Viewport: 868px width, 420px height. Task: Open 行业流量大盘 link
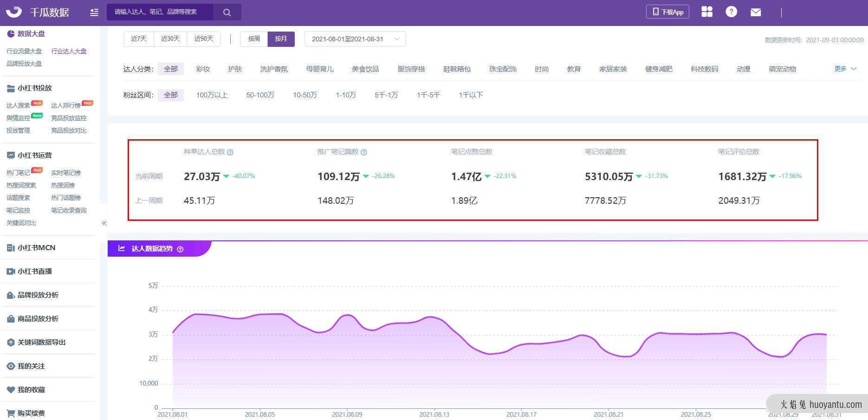tap(24, 52)
